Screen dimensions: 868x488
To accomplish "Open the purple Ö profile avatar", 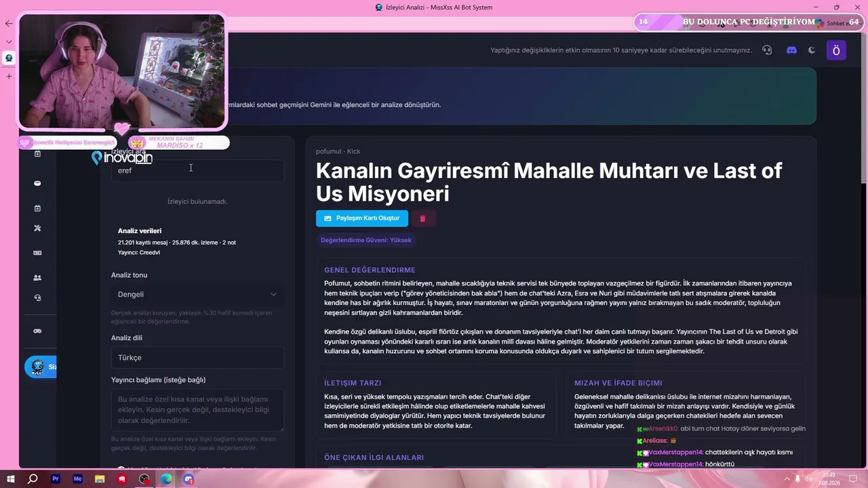I will coord(836,50).
